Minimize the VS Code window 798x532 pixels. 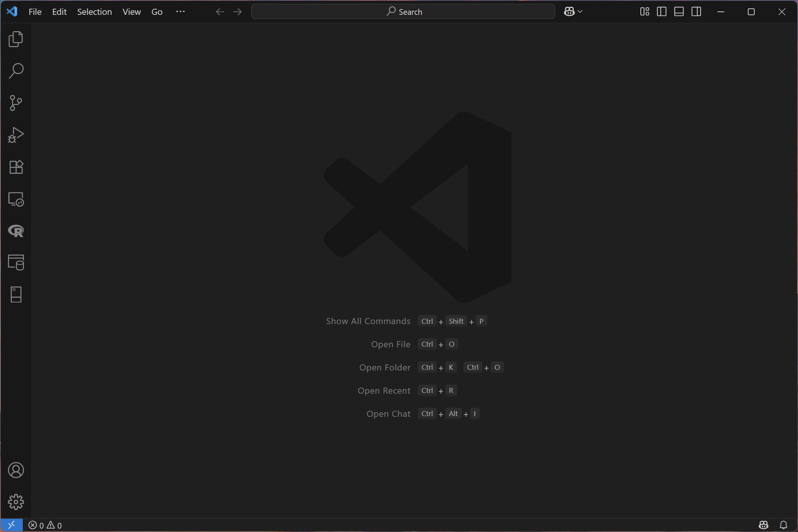(720, 12)
